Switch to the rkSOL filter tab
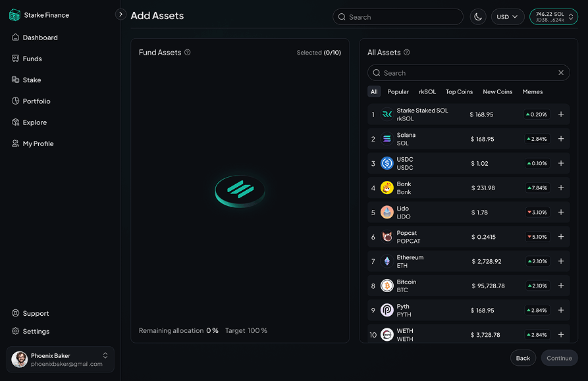 point(427,91)
